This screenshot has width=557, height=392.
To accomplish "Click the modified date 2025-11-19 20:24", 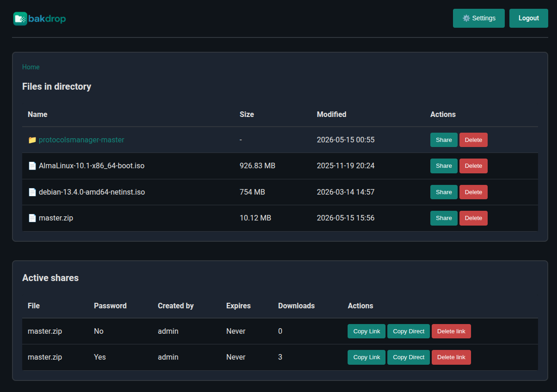I will pyautogui.click(x=346, y=165).
